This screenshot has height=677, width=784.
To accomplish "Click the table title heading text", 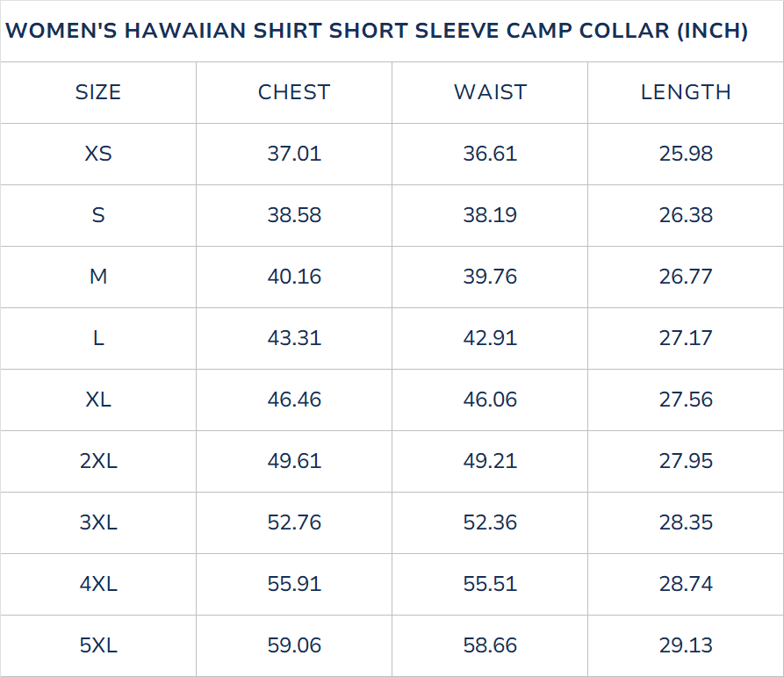I will click(x=377, y=32).
